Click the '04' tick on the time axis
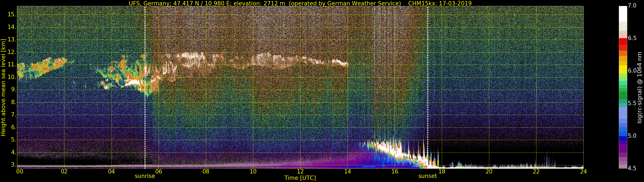644x182 pixels. click(111, 172)
